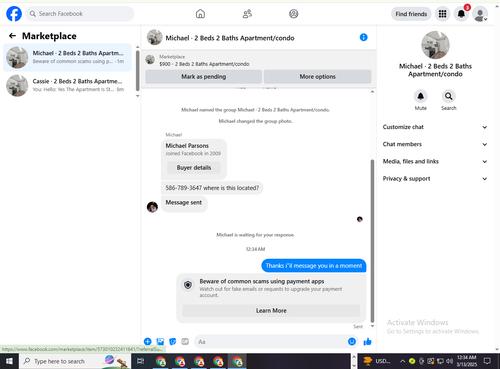Click Learn More in scam warning
500x369 pixels.
point(271,311)
